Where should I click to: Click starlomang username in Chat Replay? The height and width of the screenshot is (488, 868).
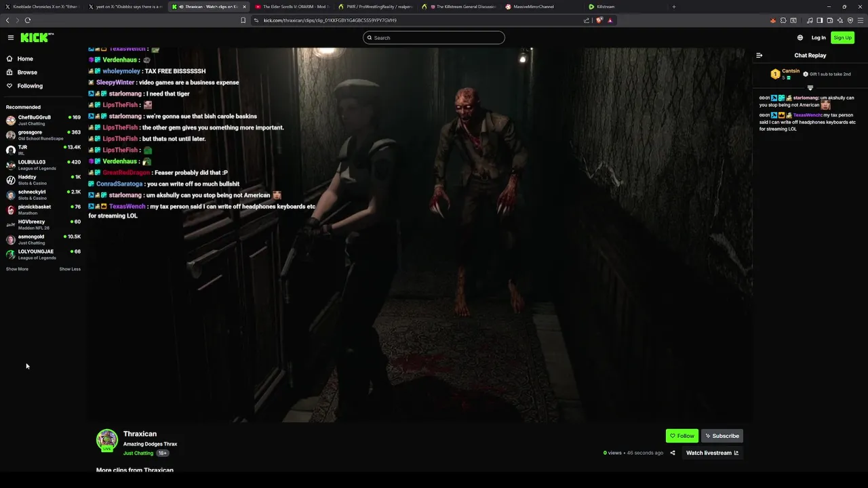[x=806, y=98]
